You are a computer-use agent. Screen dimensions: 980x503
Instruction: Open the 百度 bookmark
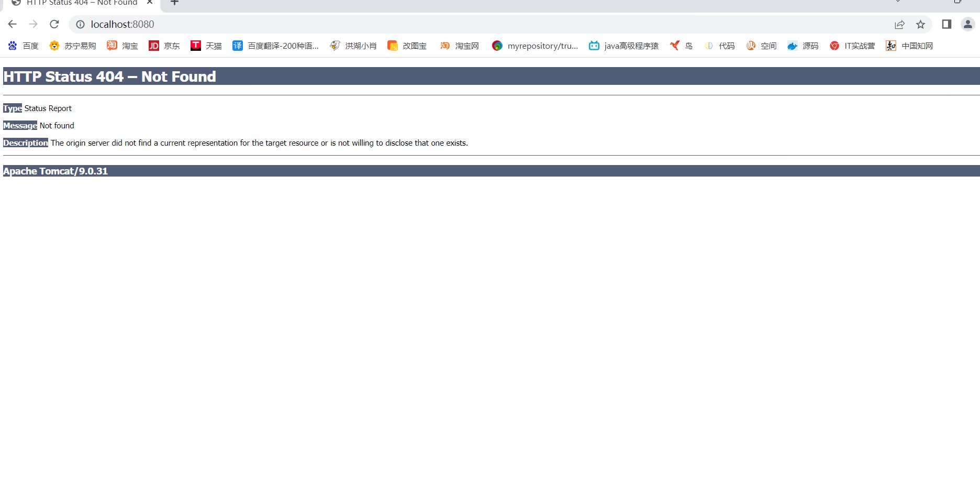pos(24,46)
